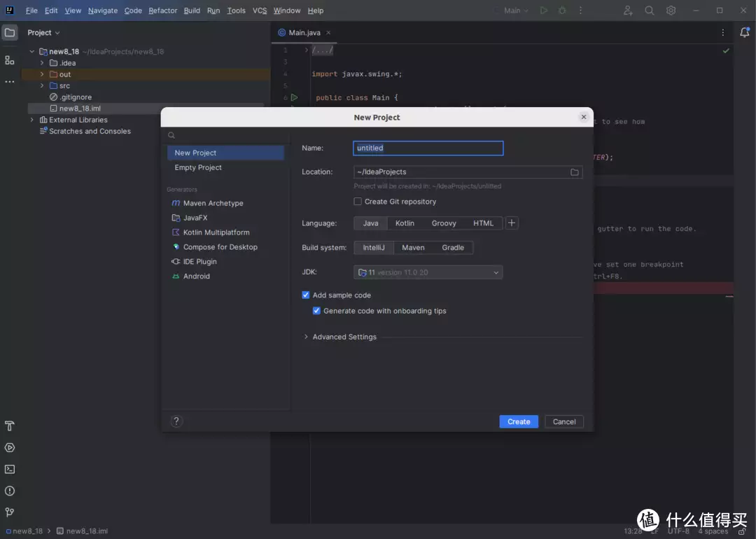Expand the src folder
The height and width of the screenshot is (539, 756).
click(x=42, y=85)
